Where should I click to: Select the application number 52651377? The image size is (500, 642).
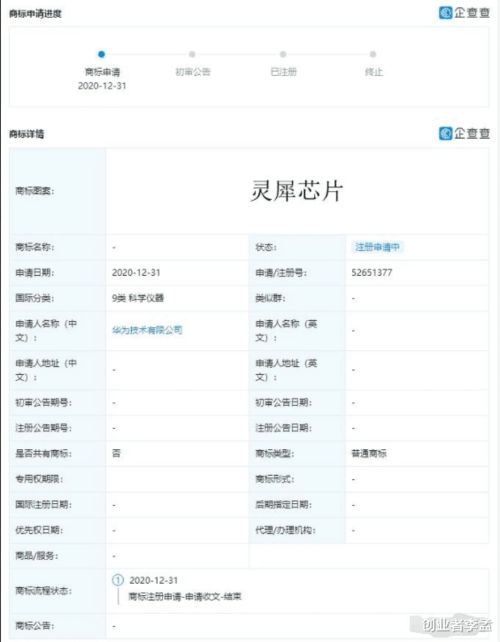pos(372,273)
